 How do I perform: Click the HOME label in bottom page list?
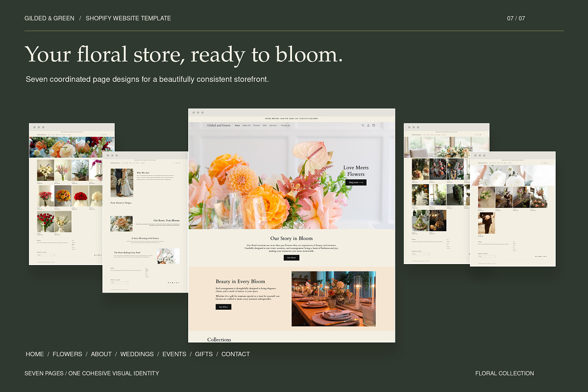35,354
